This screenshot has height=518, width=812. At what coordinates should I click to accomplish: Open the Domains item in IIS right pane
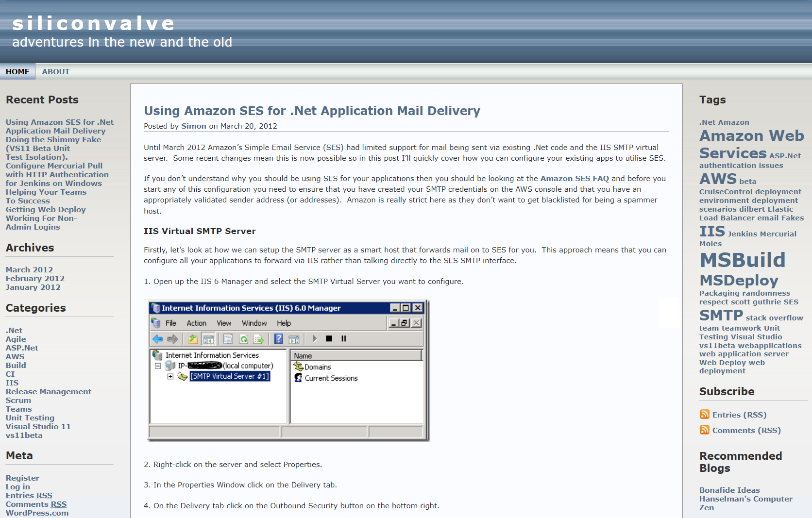318,367
